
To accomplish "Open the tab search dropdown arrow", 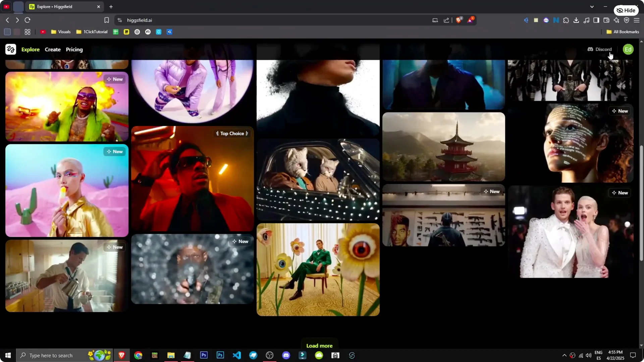I will click(592, 6).
